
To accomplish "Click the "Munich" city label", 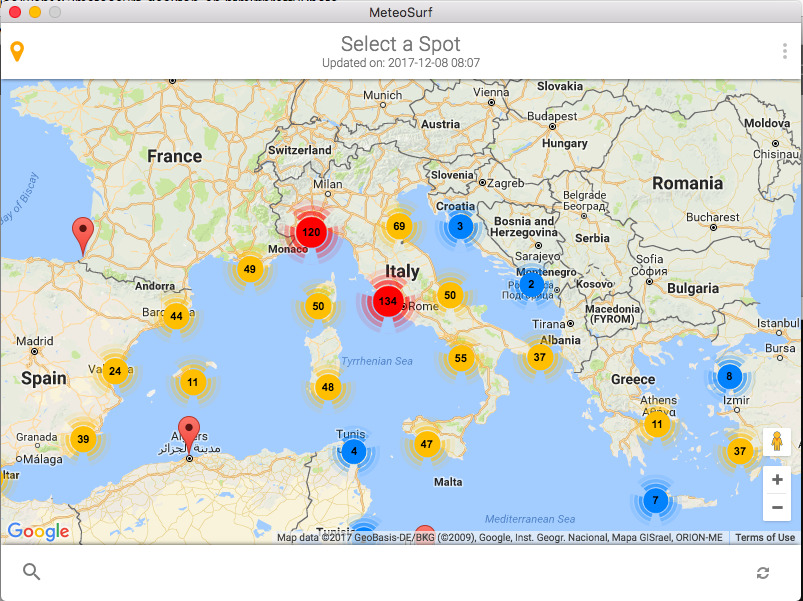I will (x=383, y=95).
